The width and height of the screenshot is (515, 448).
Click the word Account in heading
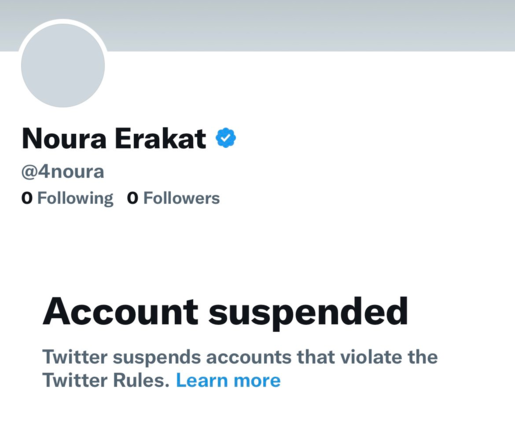coord(121,311)
